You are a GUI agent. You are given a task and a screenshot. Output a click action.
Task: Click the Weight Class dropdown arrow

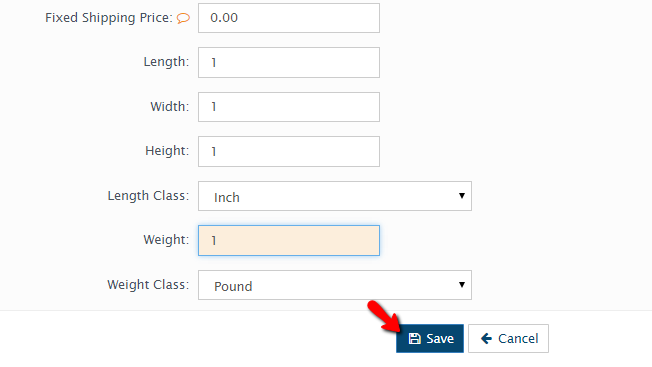coord(462,285)
